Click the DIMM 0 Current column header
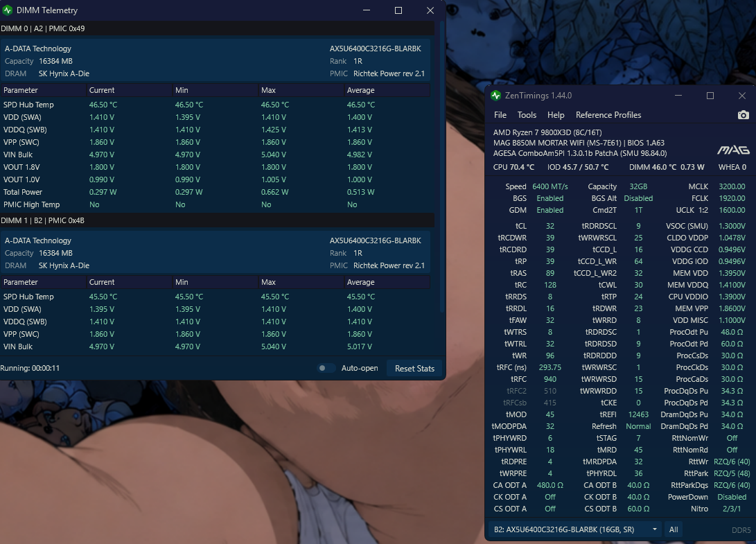 (129, 90)
